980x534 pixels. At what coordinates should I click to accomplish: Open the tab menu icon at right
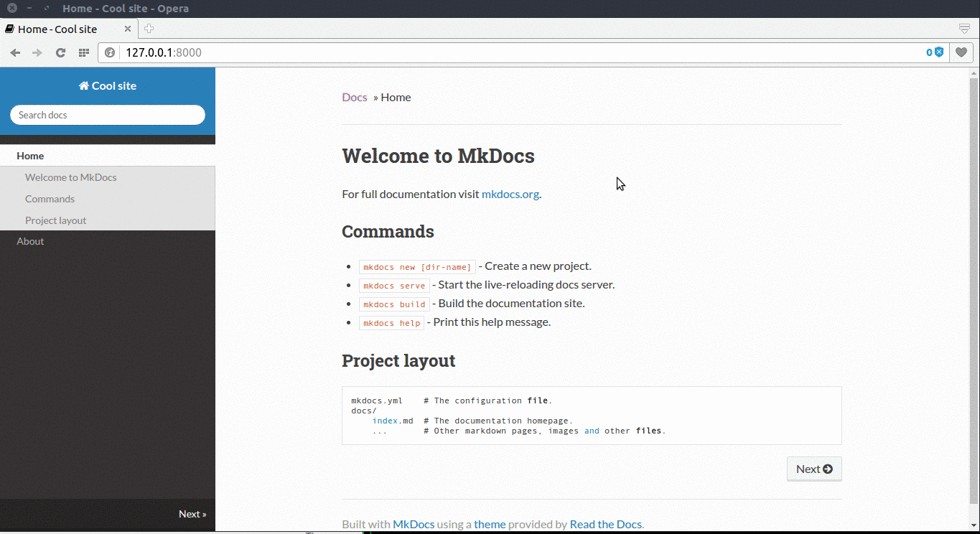click(x=965, y=29)
